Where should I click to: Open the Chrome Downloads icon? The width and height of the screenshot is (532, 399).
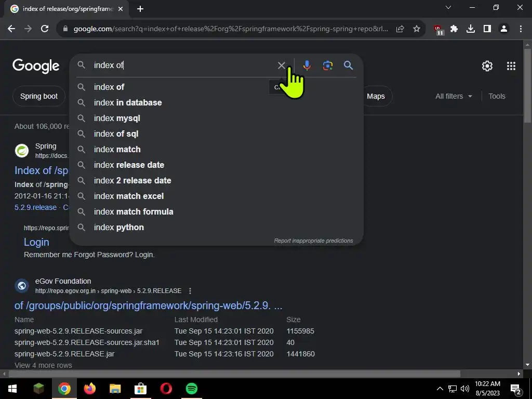click(471, 29)
